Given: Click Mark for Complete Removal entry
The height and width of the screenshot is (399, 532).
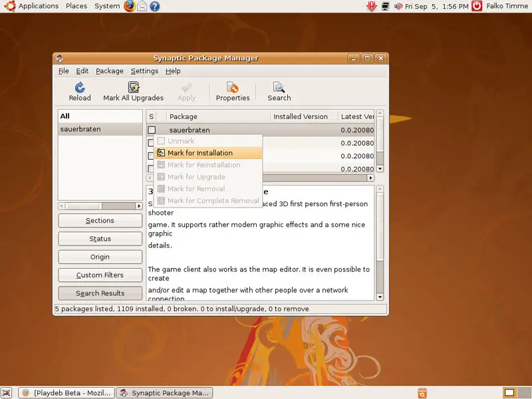Looking at the screenshot, I should point(208,201).
